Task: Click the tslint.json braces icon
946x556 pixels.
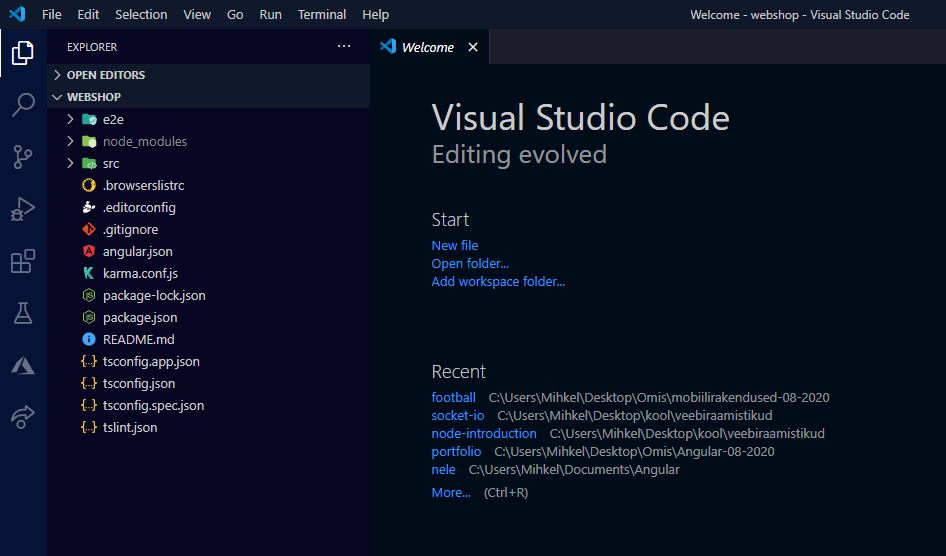Action: click(89, 428)
